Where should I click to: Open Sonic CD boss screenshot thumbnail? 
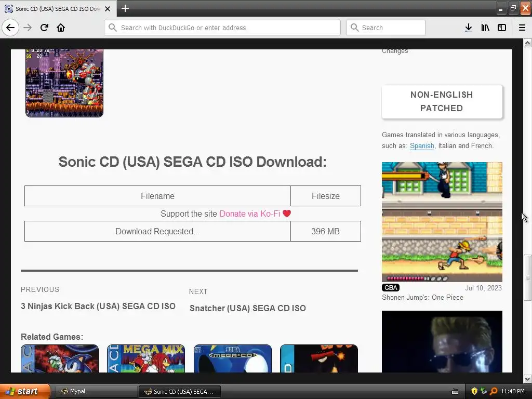[x=64, y=83]
